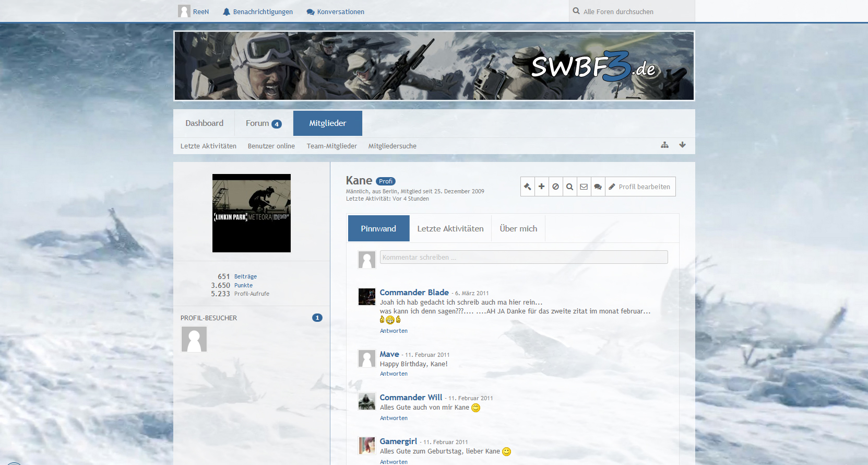Send Kane an email via envelope icon
868x465 pixels.
coord(584,187)
